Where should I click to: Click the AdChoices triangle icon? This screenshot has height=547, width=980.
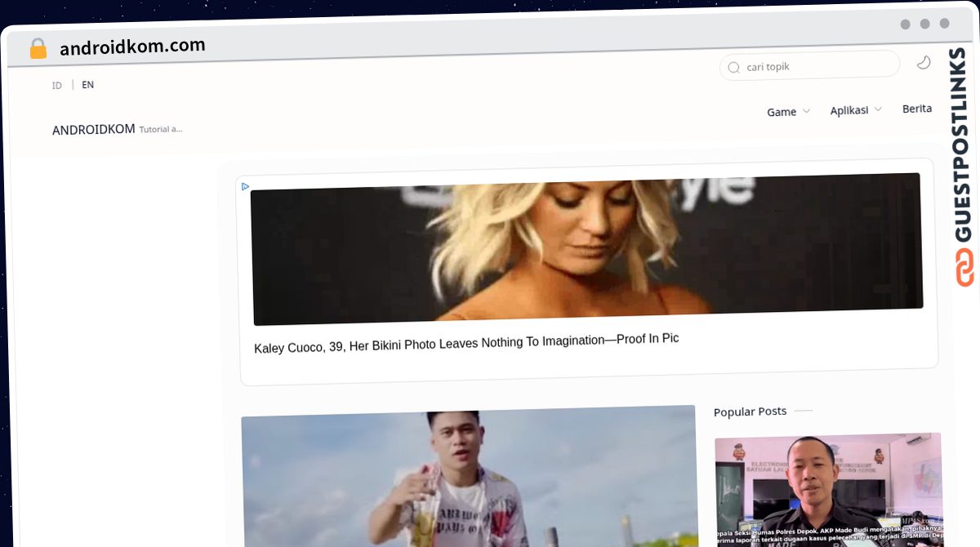245,187
